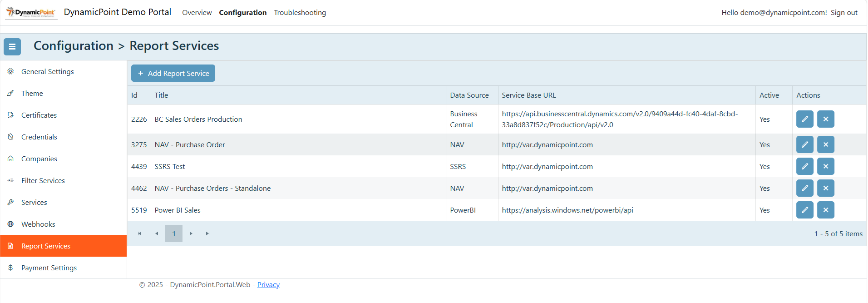
Task: Edit the SSRS Test report service
Action: [804, 166]
